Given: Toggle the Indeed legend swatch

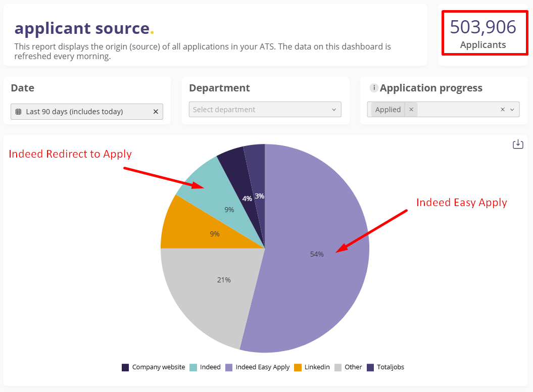Looking at the screenshot, I should point(193,368).
